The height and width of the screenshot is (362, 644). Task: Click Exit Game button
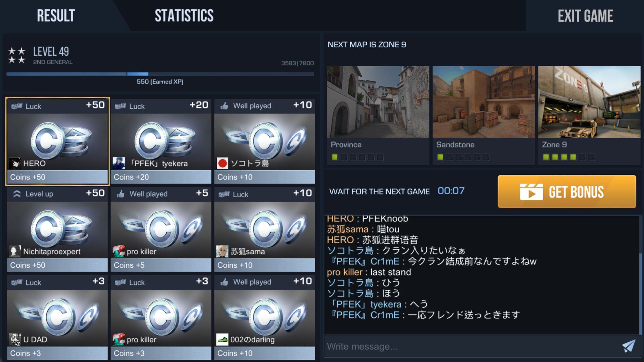tap(585, 15)
